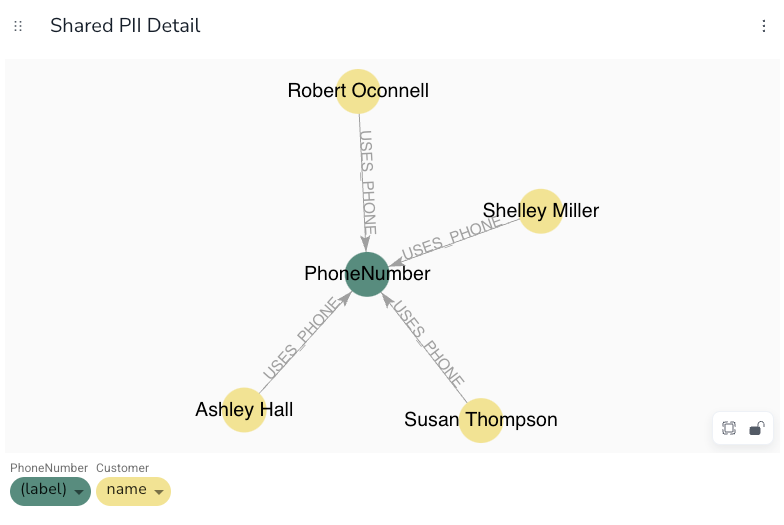This screenshot has height=525, width=784.
Task: Select the Shelley Miller customer node
Action: [x=540, y=211]
